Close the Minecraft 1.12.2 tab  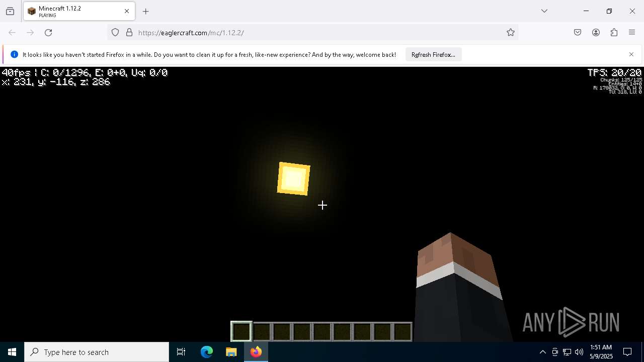[x=127, y=11]
